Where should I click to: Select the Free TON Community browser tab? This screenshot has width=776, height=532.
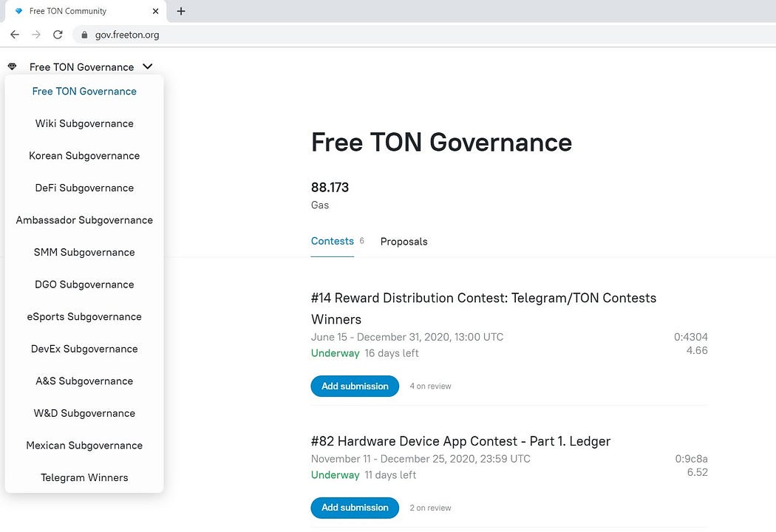click(x=85, y=11)
